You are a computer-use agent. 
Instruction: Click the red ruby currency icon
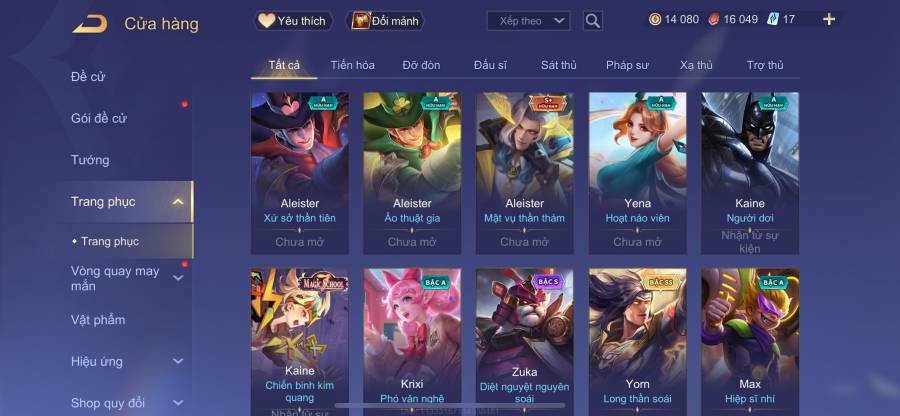(714, 20)
